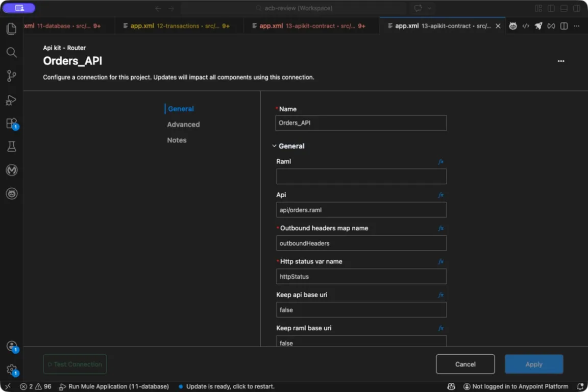Open the remote window indicator in status bar

pyautogui.click(x=8, y=386)
